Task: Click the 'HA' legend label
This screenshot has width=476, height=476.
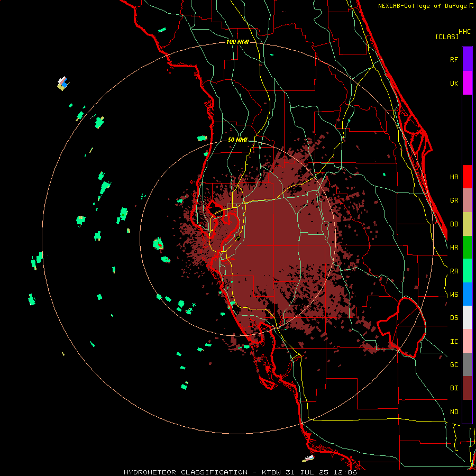Action: tap(454, 177)
